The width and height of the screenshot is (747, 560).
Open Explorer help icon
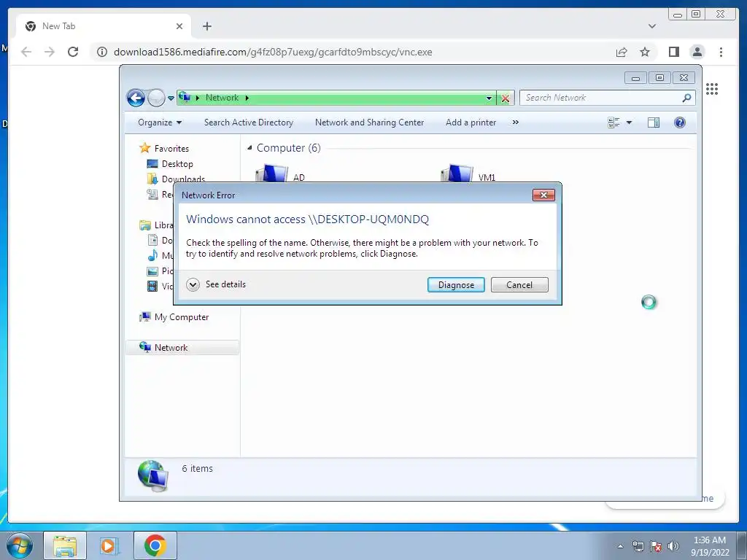[x=680, y=122]
